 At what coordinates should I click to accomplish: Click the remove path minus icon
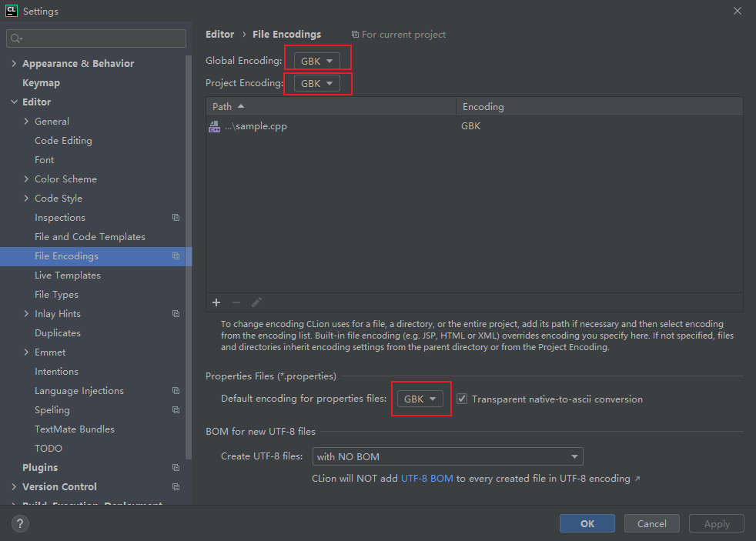point(236,302)
